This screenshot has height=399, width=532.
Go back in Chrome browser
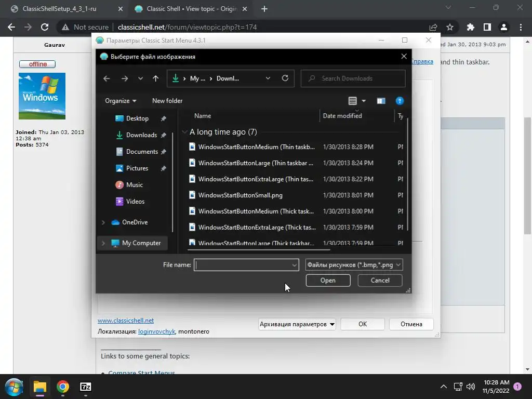(11, 27)
